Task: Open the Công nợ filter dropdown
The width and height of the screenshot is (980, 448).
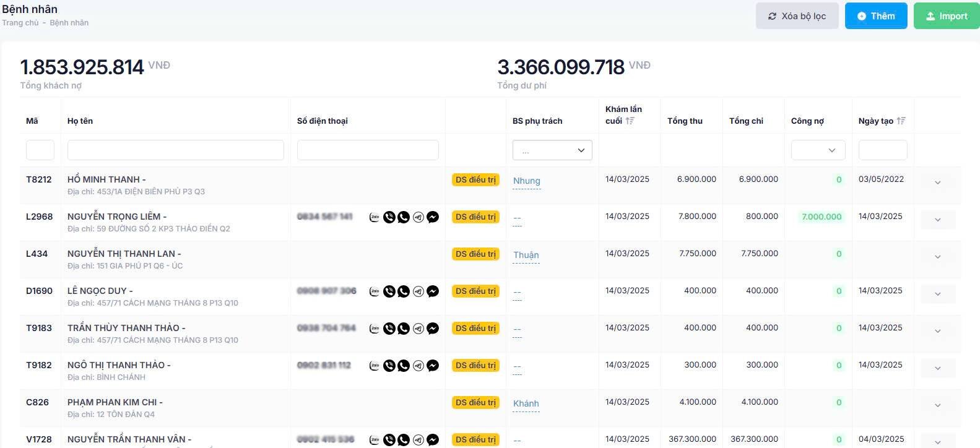Action: [x=818, y=150]
